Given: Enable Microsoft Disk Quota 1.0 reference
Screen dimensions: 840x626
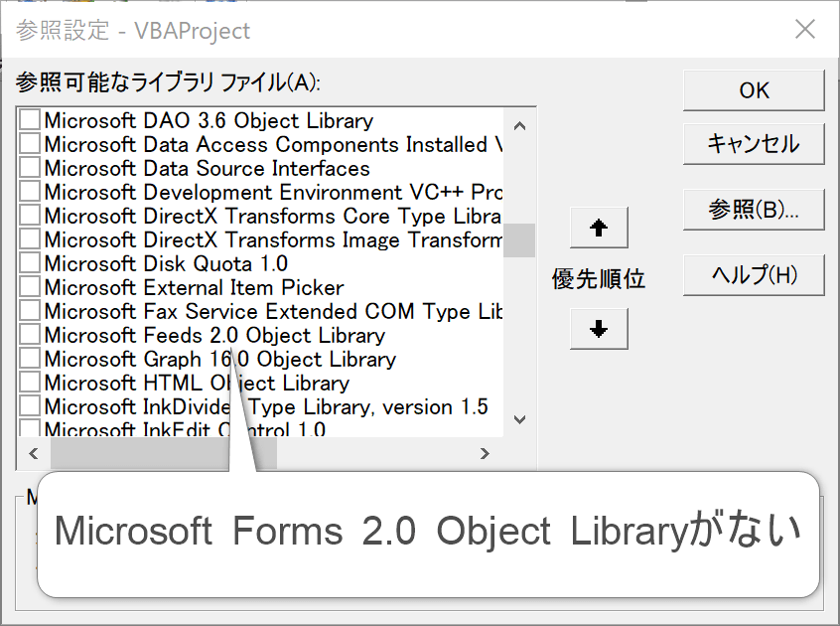Looking at the screenshot, I should [x=31, y=263].
